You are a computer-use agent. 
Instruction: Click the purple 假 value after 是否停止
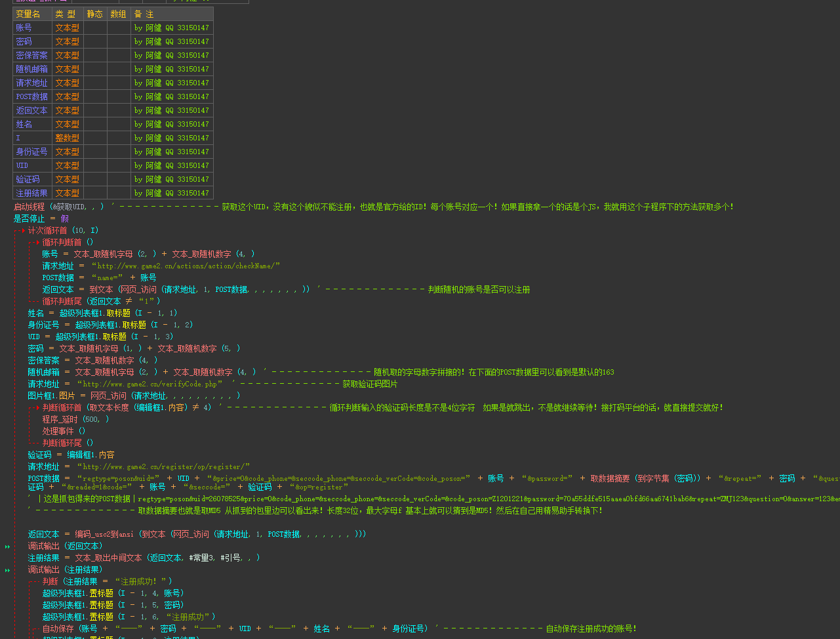pyautogui.click(x=64, y=219)
